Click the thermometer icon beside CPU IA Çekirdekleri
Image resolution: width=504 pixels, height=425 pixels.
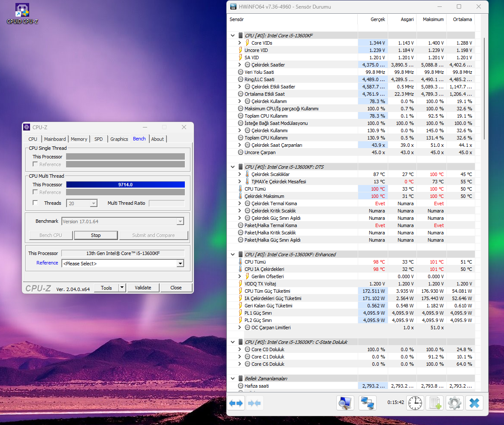coord(241,269)
